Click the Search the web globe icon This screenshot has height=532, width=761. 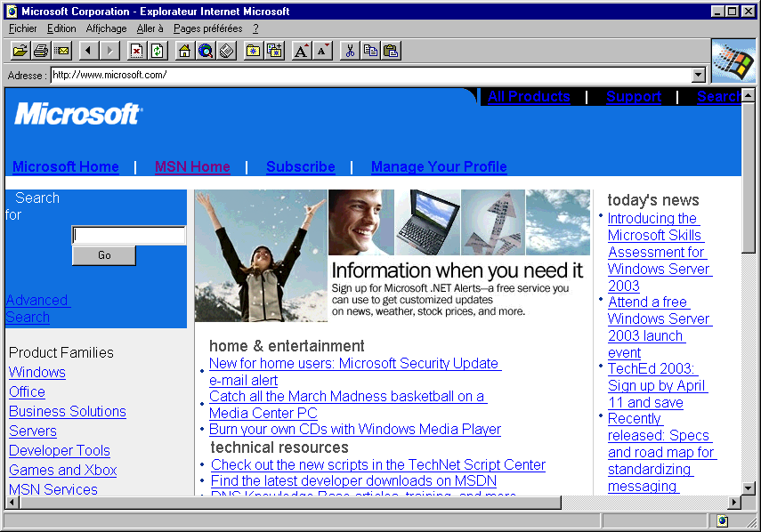tap(206, 51)
